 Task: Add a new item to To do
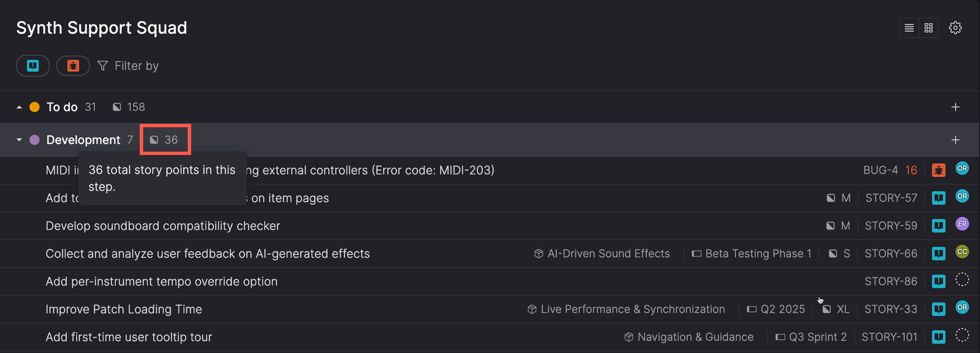click(x=956, y=107)
